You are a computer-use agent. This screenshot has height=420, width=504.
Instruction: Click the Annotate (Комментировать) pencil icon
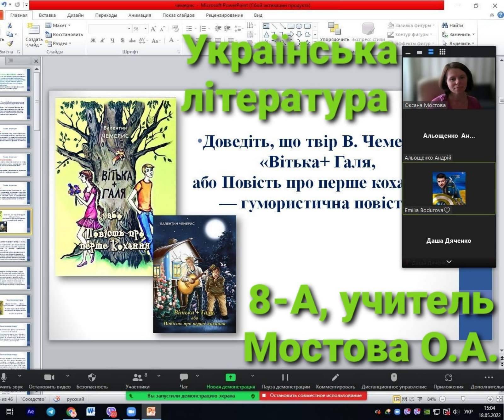[x=335, y=377]
